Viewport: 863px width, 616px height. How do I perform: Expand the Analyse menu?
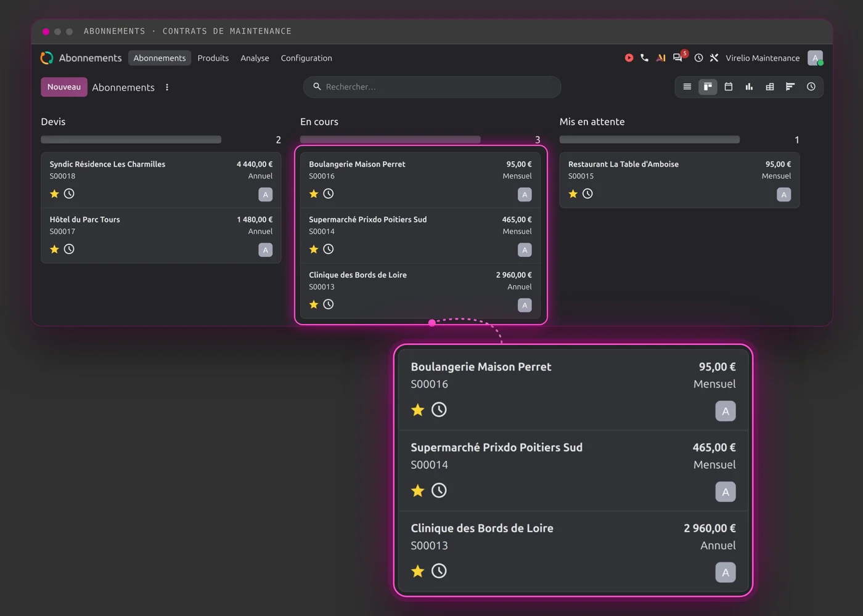pyautogui.click(x=255, y=58)
